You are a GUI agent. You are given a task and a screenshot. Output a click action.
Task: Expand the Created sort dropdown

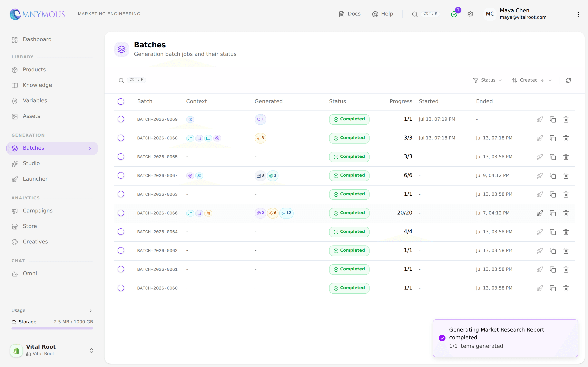(x=532, y=80)
